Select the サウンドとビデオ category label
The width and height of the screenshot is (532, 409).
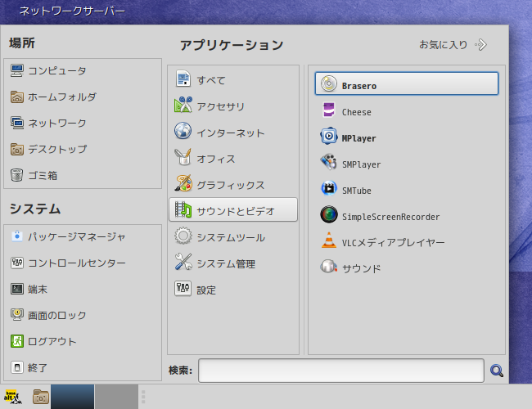coord(236,211)
